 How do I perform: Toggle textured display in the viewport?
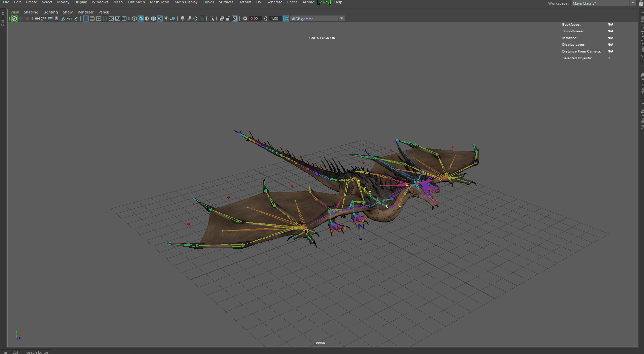[159, 19]
